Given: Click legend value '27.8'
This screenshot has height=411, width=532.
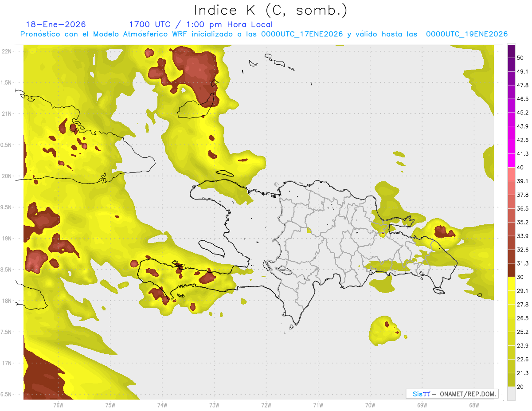Looking at the screenshot, I should point(523,305).
